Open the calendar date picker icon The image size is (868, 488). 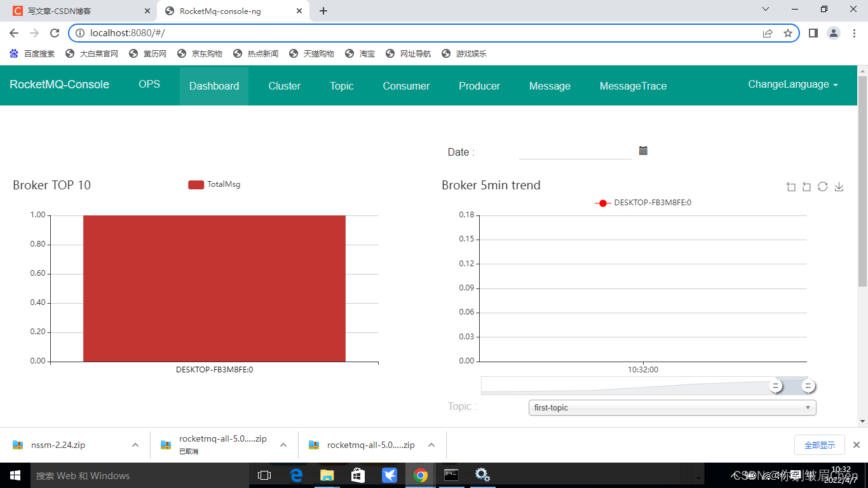(643, 151)
